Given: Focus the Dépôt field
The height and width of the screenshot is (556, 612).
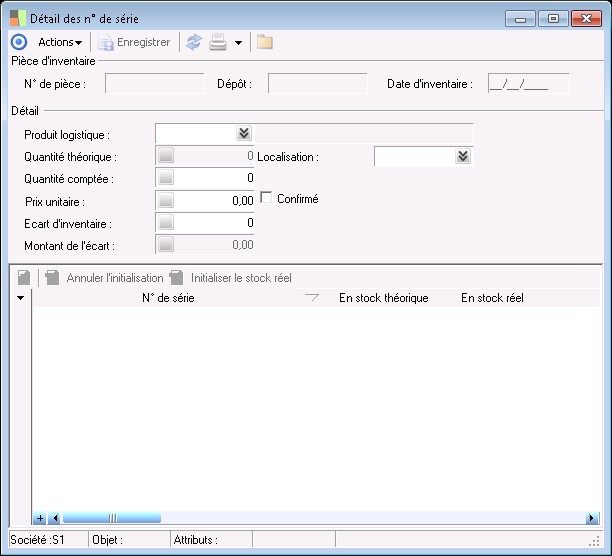Looking at the screenshot, I should 317,83.
